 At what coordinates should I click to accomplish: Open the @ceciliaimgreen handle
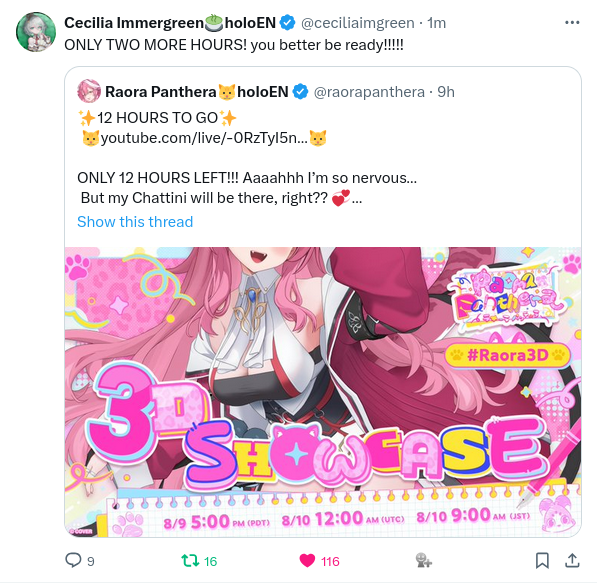[358, 23]
